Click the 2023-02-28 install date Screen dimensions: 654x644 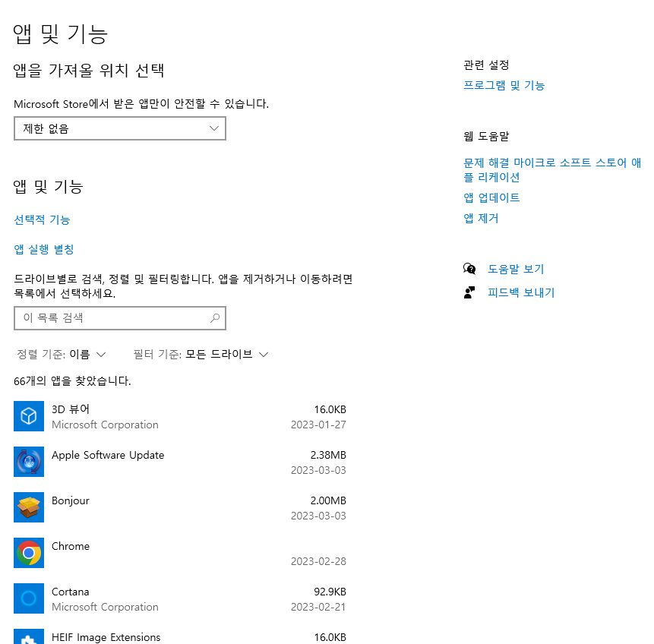[x=319, y=561]
